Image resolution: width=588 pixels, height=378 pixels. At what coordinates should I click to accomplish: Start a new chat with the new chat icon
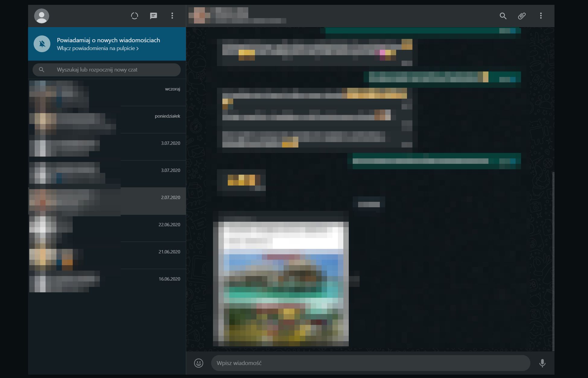pyautogui.click(x=154, y=16)
